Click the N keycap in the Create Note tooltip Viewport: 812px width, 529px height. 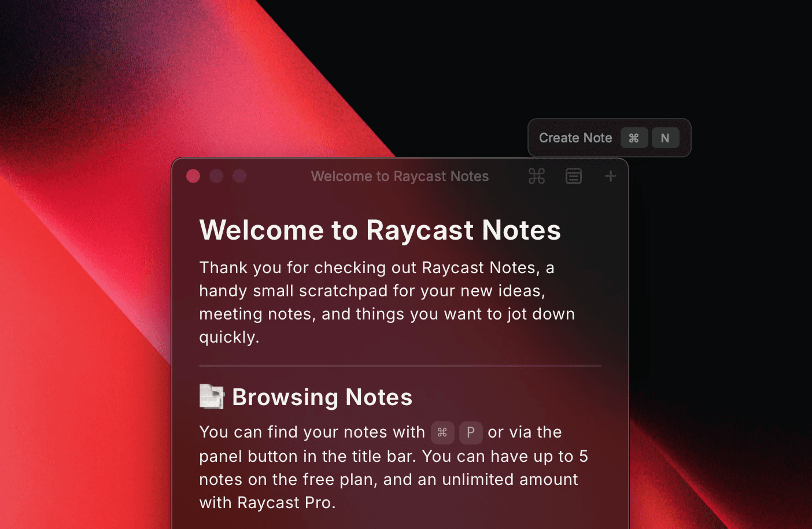pos(665,138)
